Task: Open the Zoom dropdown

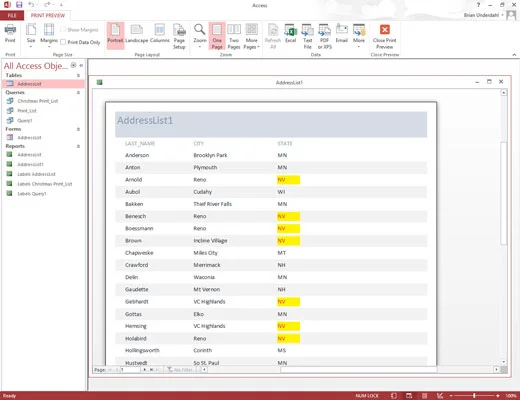Action: coord(200,36)
